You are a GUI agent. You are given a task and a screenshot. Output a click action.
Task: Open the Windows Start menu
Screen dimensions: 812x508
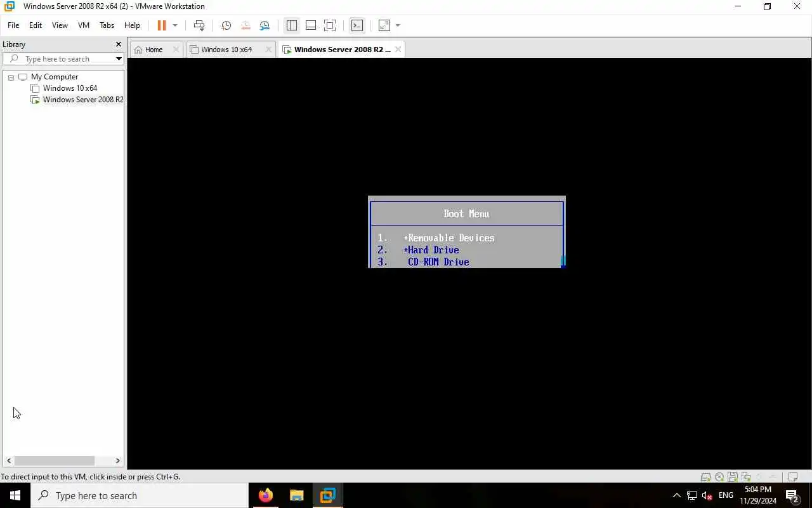coord(15,495)
